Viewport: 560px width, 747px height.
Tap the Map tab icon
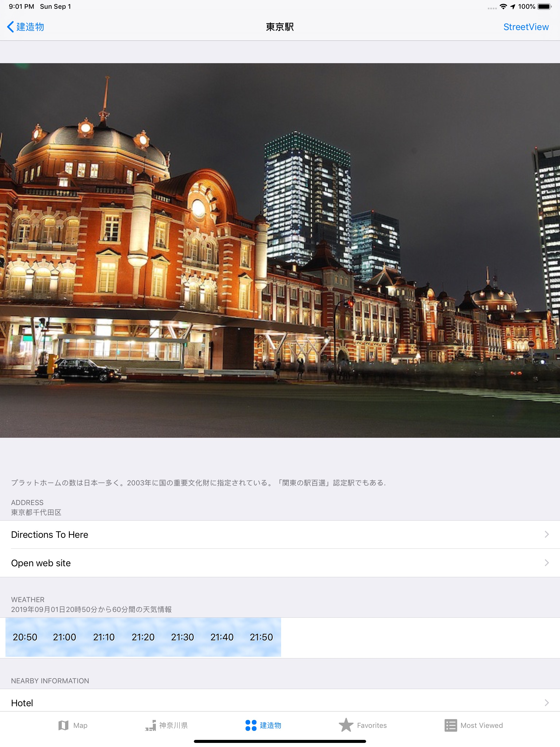pyautogui.click(x=63, y=725)
